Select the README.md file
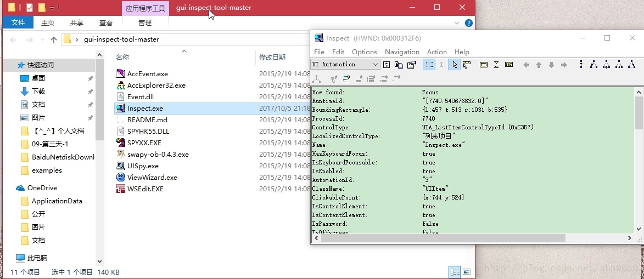 147,120
